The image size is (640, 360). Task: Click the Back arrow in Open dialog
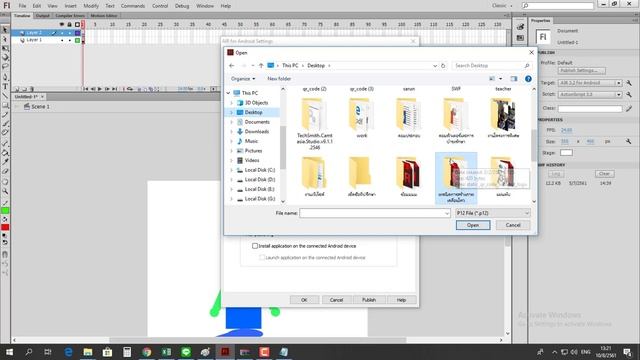[231, 65]
